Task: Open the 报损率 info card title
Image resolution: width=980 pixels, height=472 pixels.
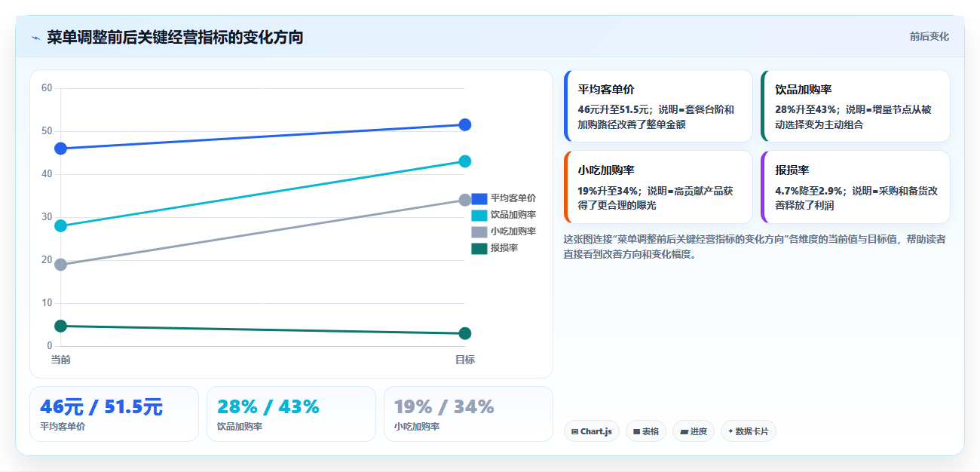Action: pyautogui.click(x=792, y=170)
